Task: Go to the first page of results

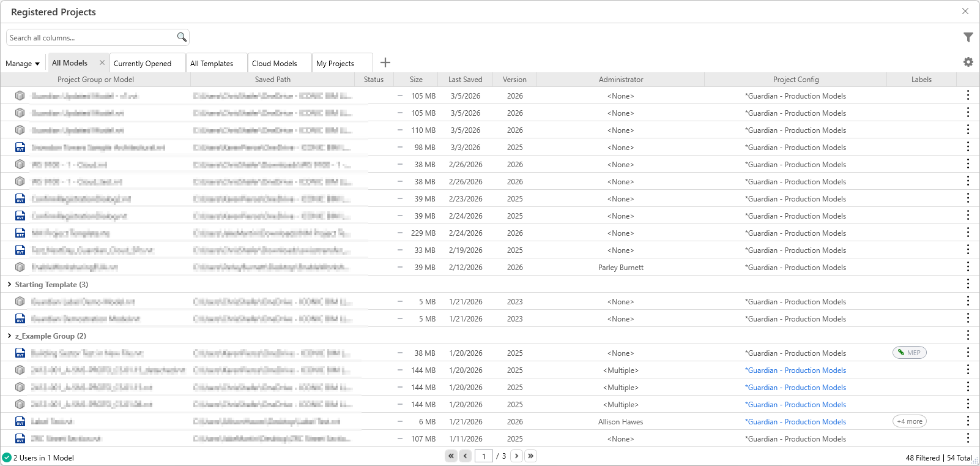Action: click(x=451, y=456)
